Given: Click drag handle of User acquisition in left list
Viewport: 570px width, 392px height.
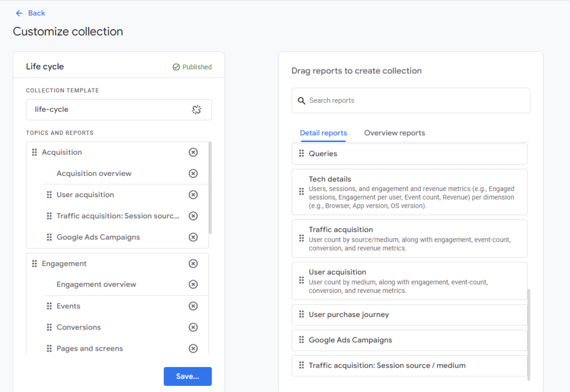Looking at the screenshot, I should pos(49,194).
